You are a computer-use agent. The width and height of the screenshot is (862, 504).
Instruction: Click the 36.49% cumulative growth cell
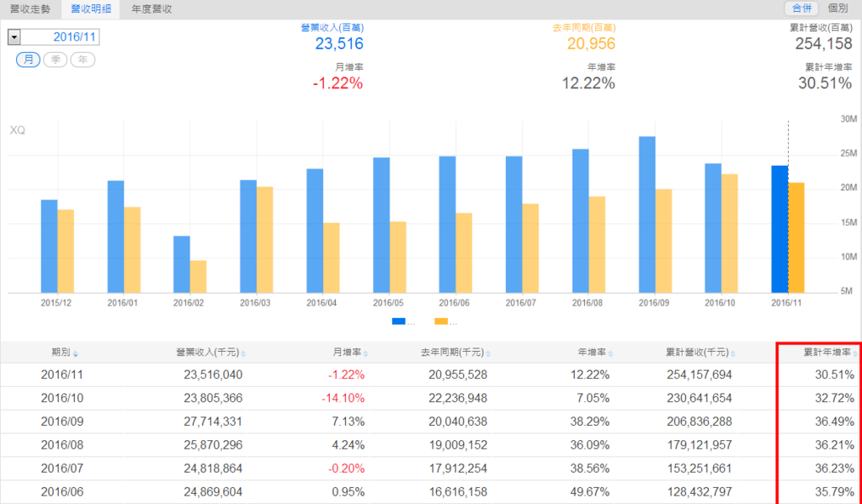point(834,422)
